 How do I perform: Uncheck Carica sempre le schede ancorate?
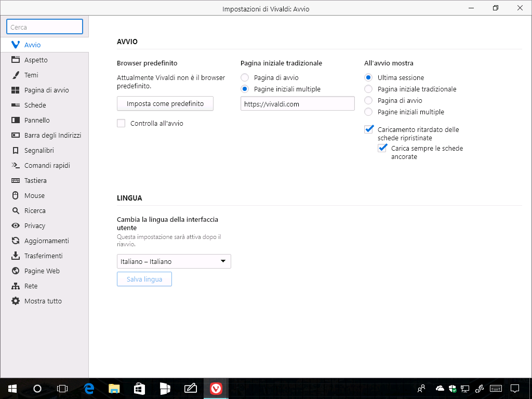coord(382,148)
